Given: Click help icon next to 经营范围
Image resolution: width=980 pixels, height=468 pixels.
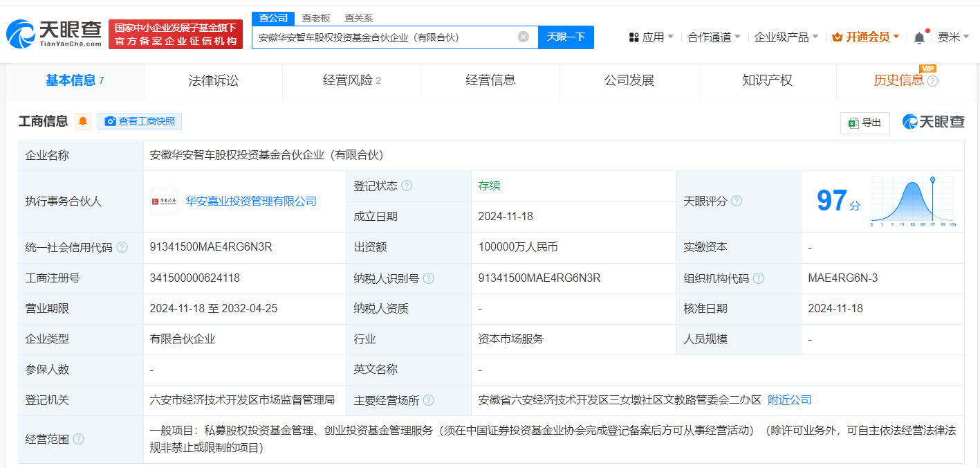Looking at the screenshot, I should click(x=78, y=439).
